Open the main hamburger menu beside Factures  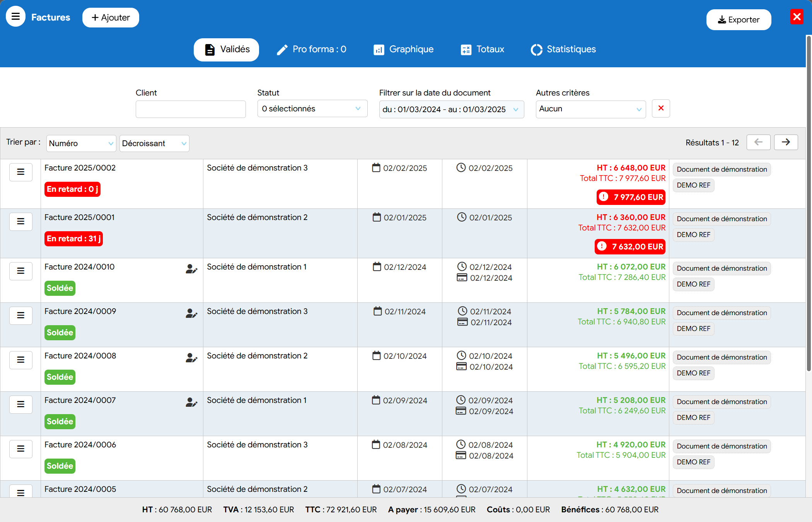pos(15,17)
